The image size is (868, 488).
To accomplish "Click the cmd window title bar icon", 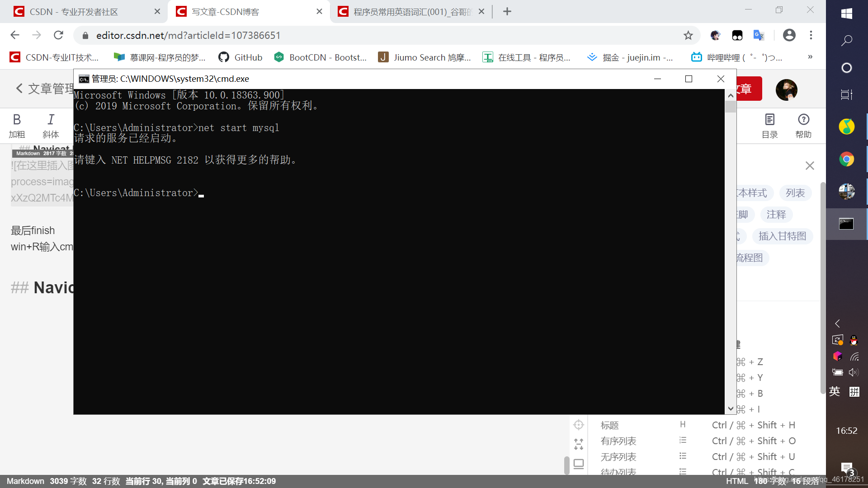I will click(84, 79).
